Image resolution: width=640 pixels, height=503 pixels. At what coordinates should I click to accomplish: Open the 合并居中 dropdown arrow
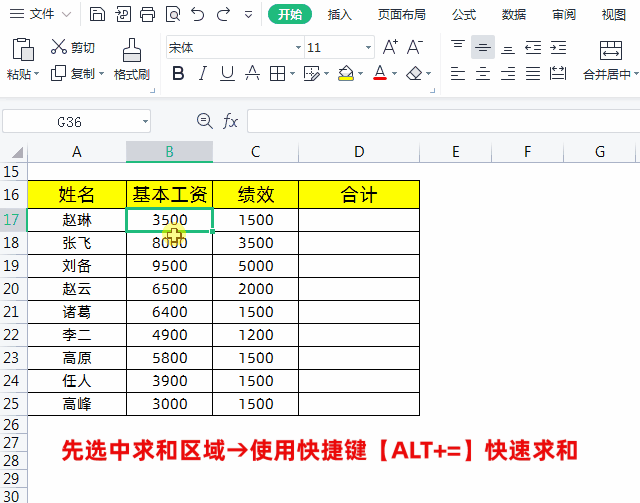636,74
